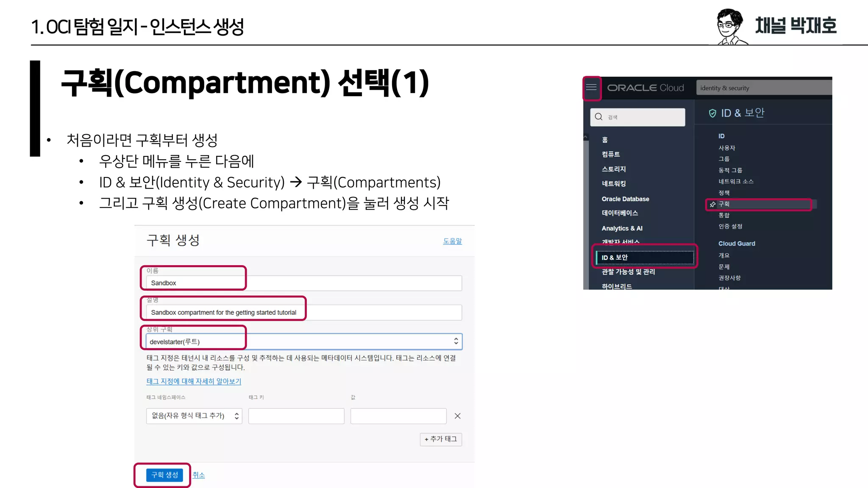The image size is (868, 488).
Task: Open the Oracle Cloud hamburger menu
Action: click(591, 88)
